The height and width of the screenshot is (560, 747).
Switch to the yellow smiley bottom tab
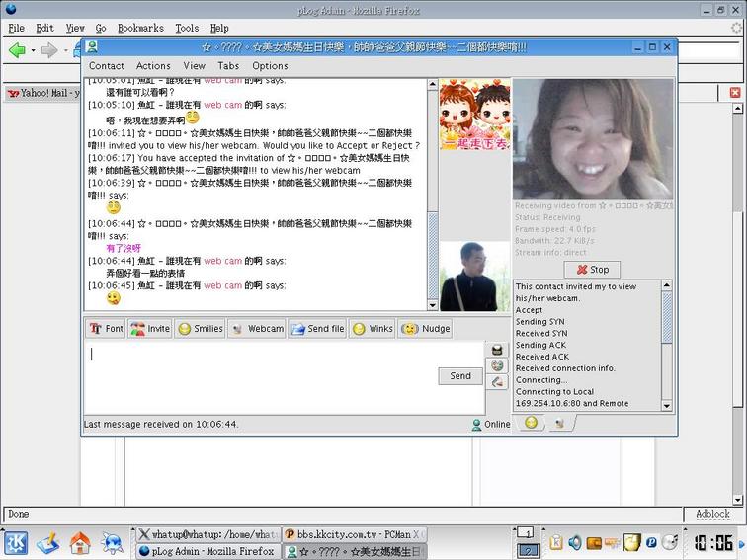532,423
